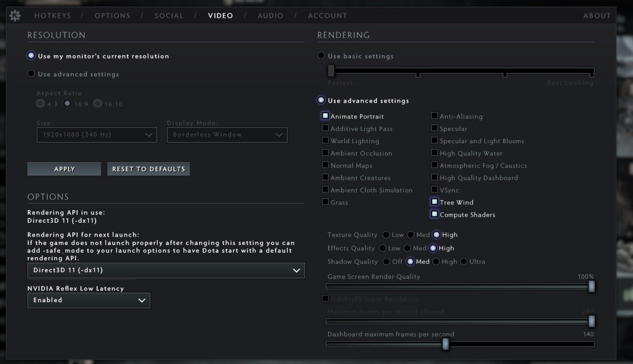Screen dimensions: 633x364
Task: Open the About page
Action: 597,16
